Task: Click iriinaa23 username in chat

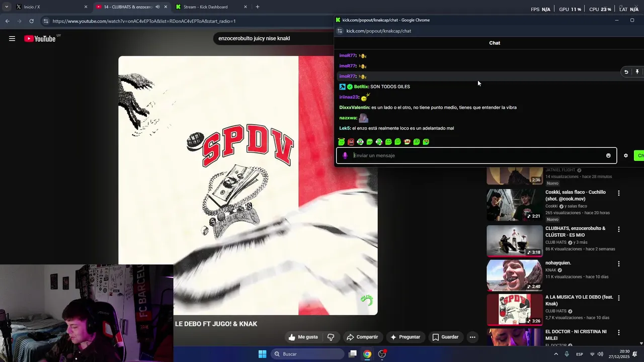Action: (349, 97)
